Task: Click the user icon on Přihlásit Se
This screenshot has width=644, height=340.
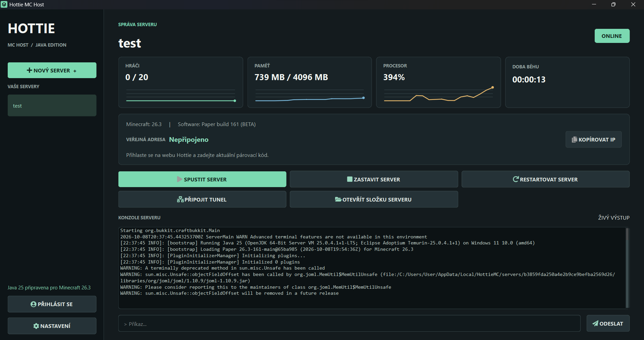Action: (34, 304)
